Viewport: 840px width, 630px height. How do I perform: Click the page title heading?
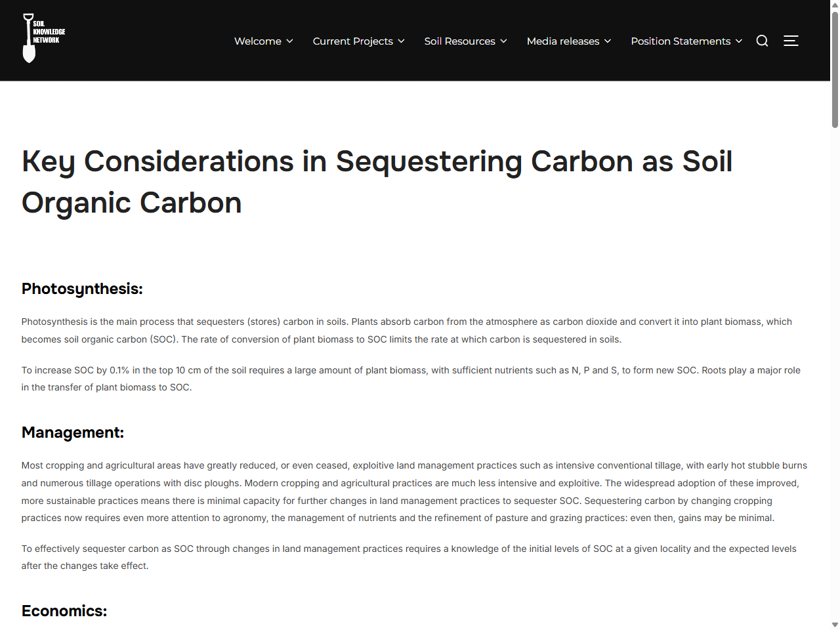[377, 182]
